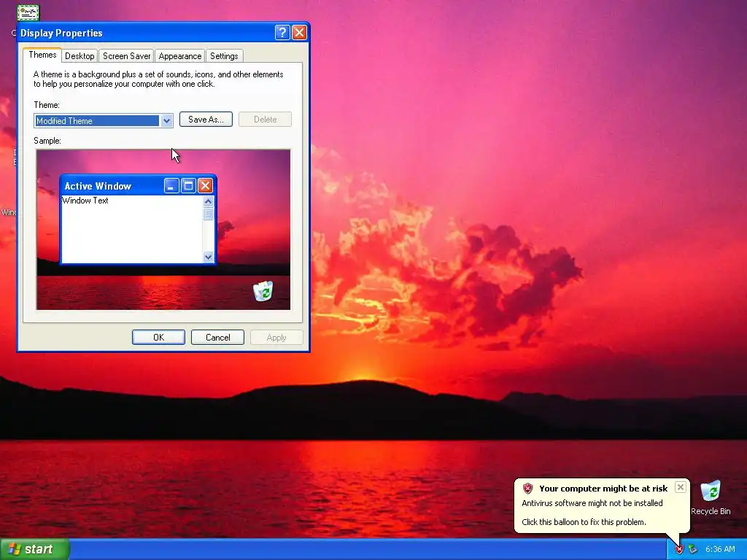
Task: Click the Save As... button
Action: tap(206, 120)
